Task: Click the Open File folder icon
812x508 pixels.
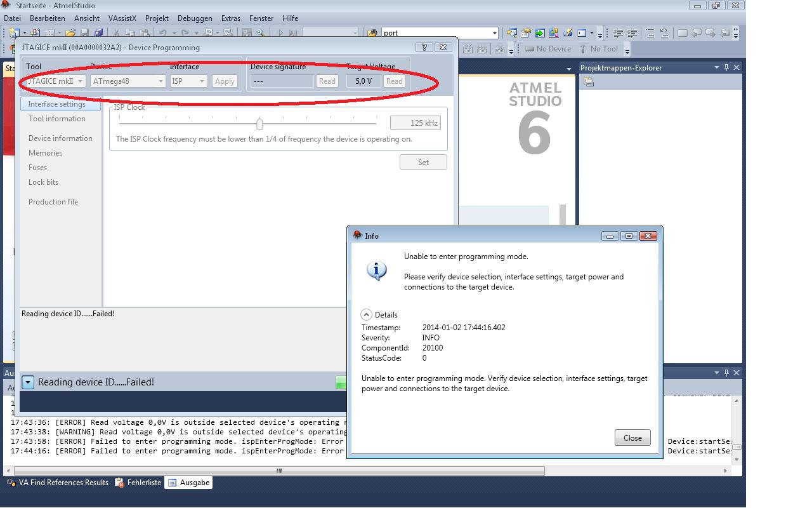Action: click(x=70, y=33)
